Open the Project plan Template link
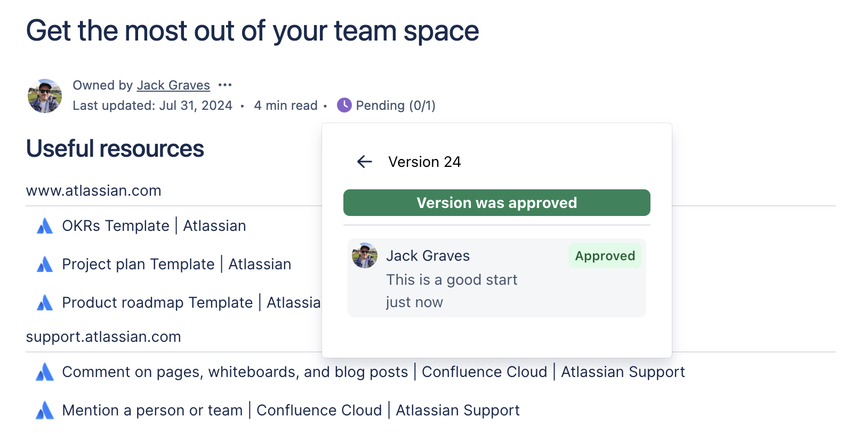 tap(176, 264)
